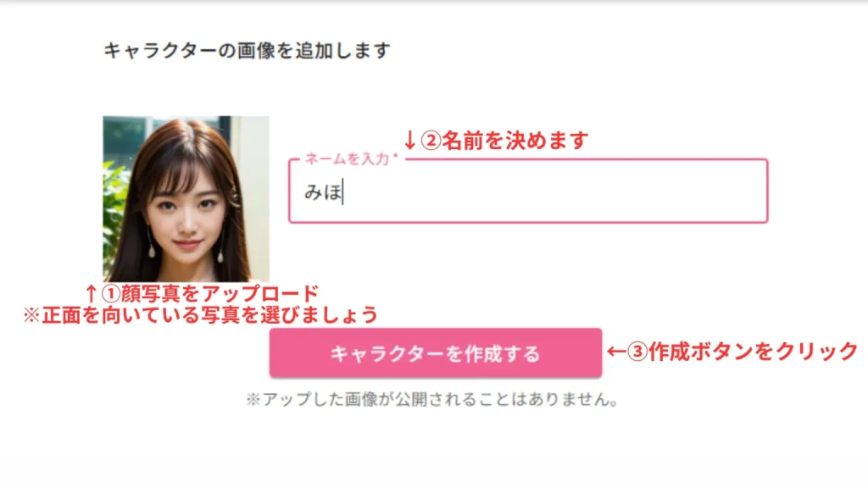Click the red left arrow before ③

click(617, 352)
